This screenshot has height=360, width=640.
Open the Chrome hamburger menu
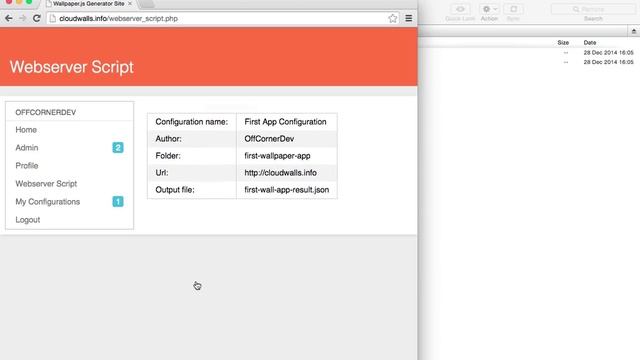click(409, 18)
